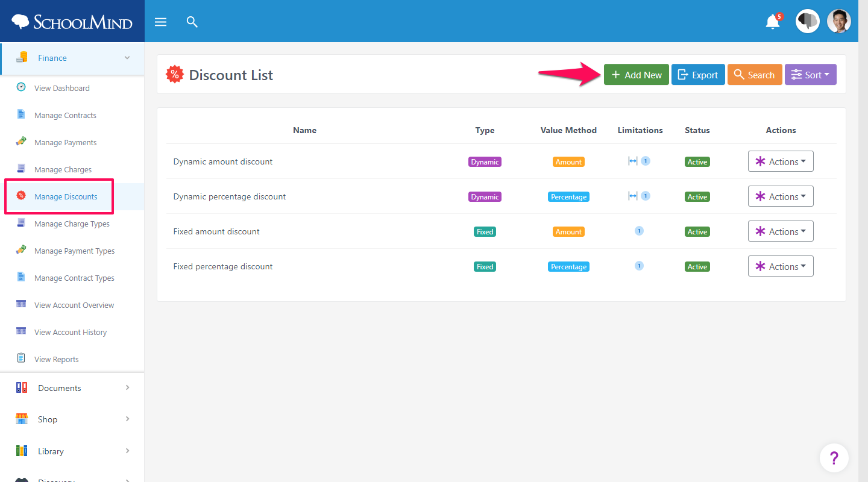
Task: Click the Dynamic percentage discount name
Action: click(230, 196)
